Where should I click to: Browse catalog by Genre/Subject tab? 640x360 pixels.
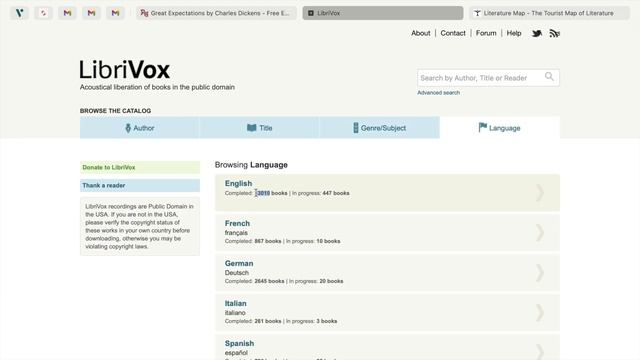380,128
